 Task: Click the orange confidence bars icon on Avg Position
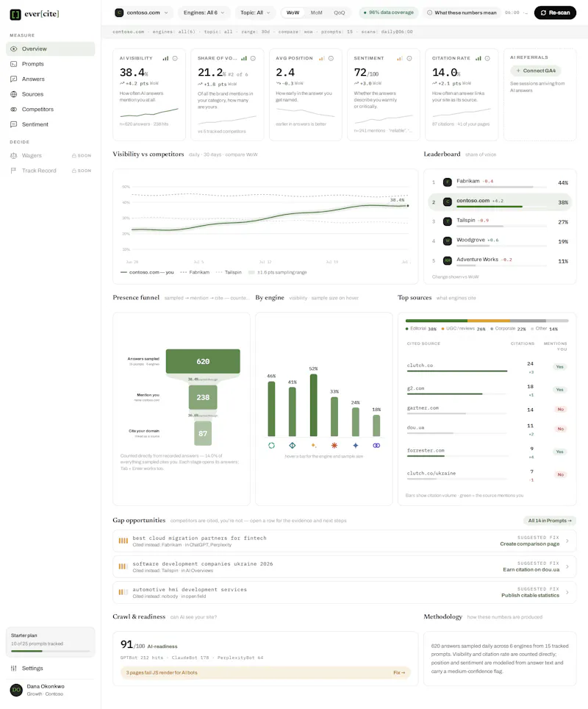tap(322, 58)
